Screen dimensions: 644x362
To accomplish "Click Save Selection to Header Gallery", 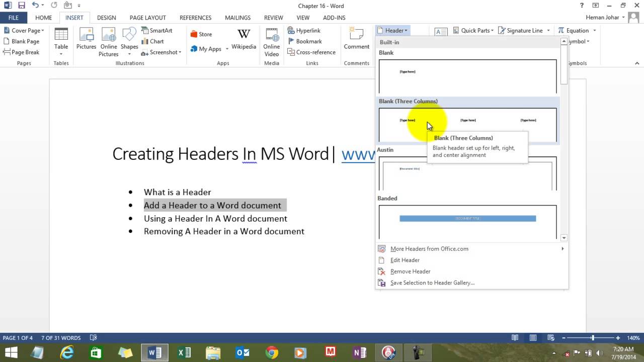I will 471,283.
